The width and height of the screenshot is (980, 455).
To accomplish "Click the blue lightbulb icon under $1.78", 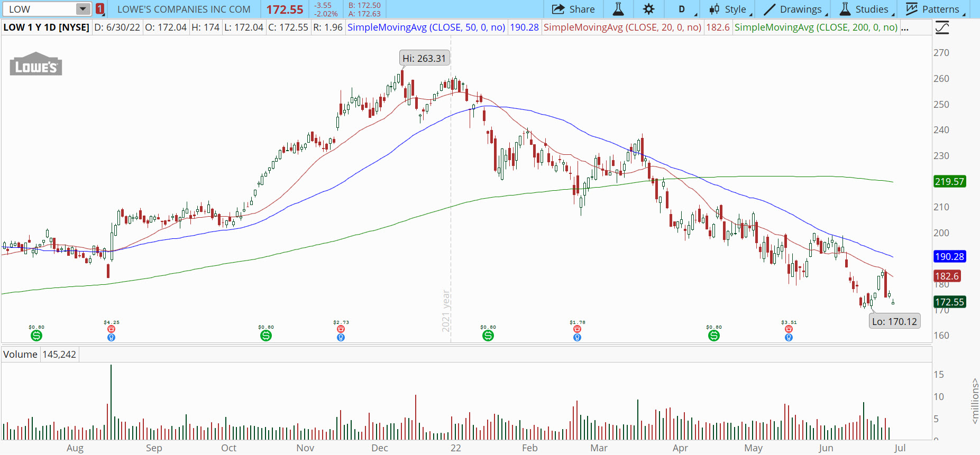I will click(x=577, y=337).
